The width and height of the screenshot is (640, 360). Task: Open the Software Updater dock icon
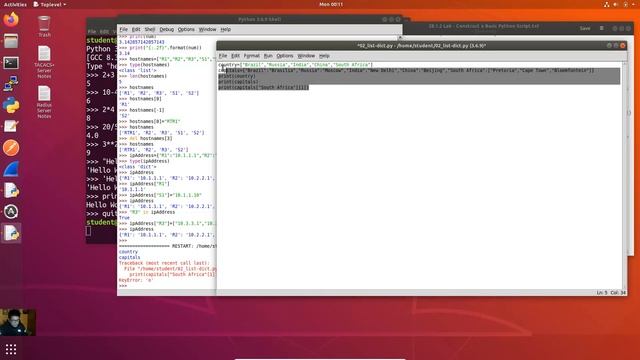click(x=11, y=211)
